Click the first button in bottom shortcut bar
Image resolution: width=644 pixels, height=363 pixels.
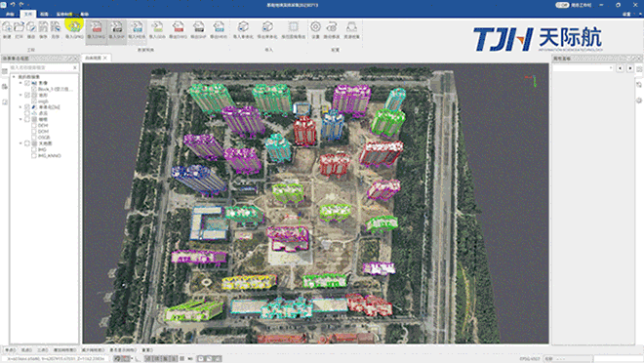pyautogui.click(x=10, y=350)
